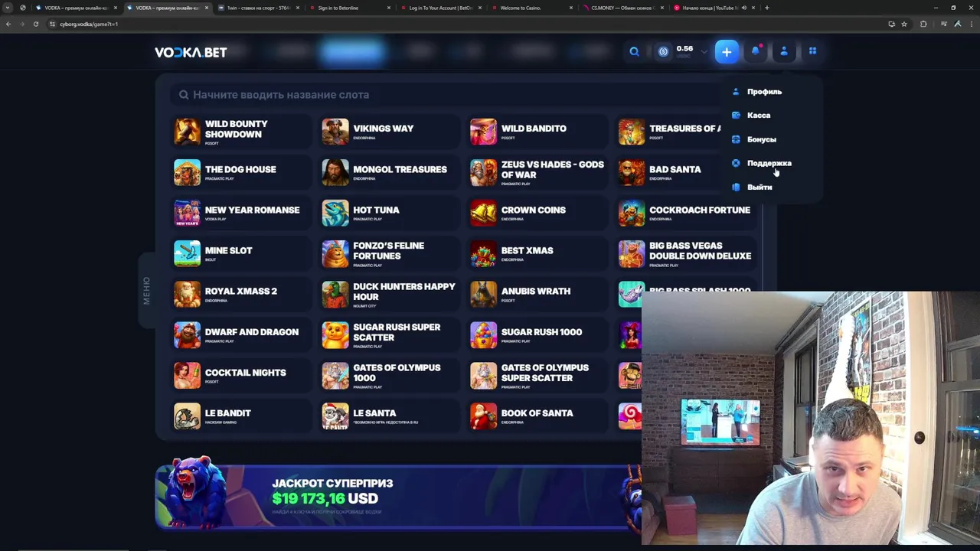Open Wild Bandito slot
Image resolution: width=980 pixels, height=551 pixels.
point(537,132)
